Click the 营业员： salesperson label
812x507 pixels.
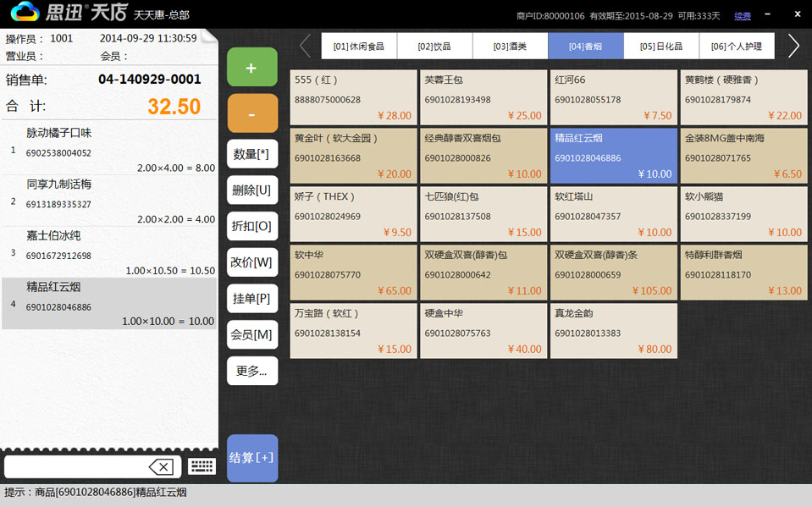tap(25, 56)
